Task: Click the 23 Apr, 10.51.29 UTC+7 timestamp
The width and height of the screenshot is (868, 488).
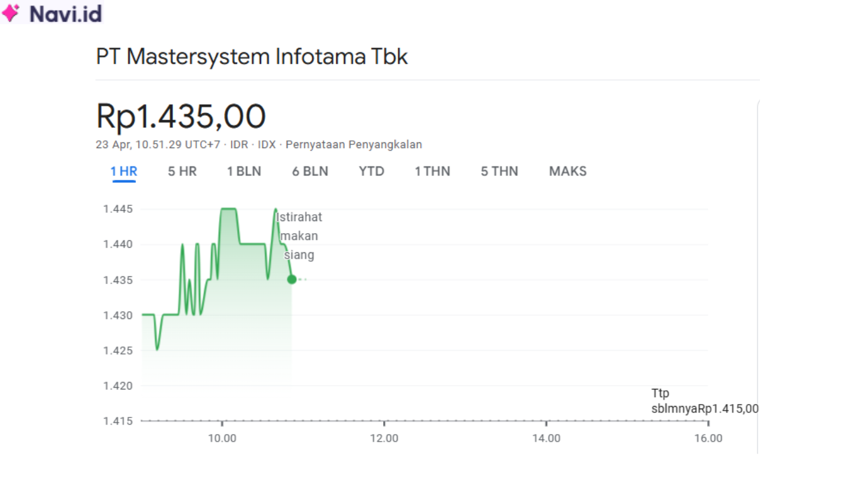Action: coord(158,144)
